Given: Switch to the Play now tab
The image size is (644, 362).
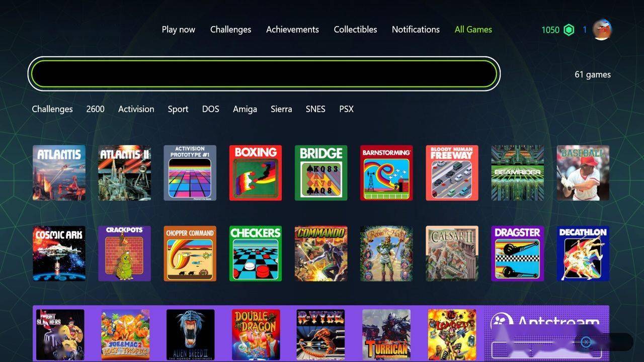Looking at the screenshot, I should coord(178,30).
